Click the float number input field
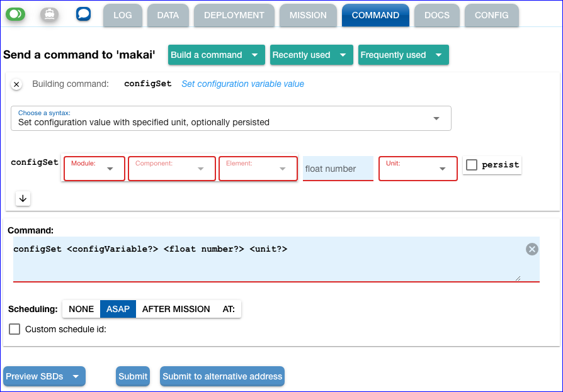The height and width of the screenshot is (392, 563). (x=338, y=169)
